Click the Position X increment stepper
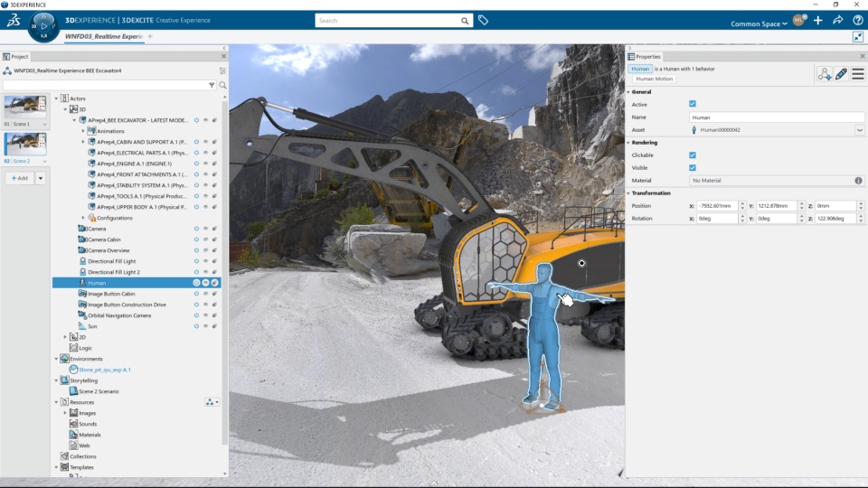868x488 pixels. pyautogui.click(x=742, y=203)
